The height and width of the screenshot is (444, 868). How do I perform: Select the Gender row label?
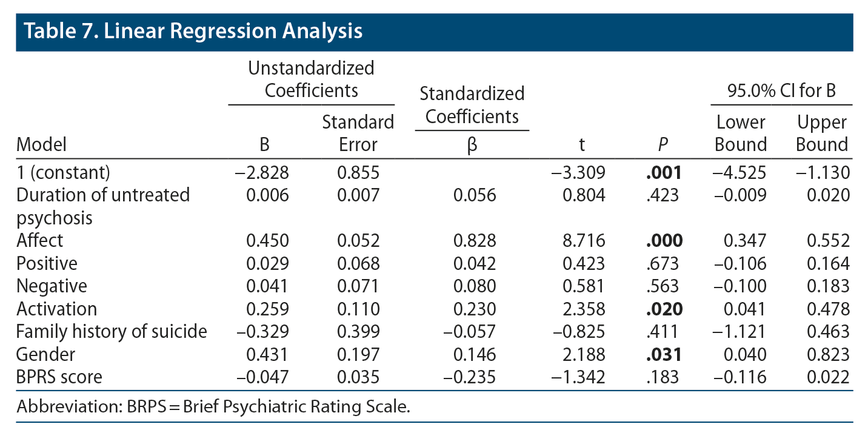tap(45, 354)
